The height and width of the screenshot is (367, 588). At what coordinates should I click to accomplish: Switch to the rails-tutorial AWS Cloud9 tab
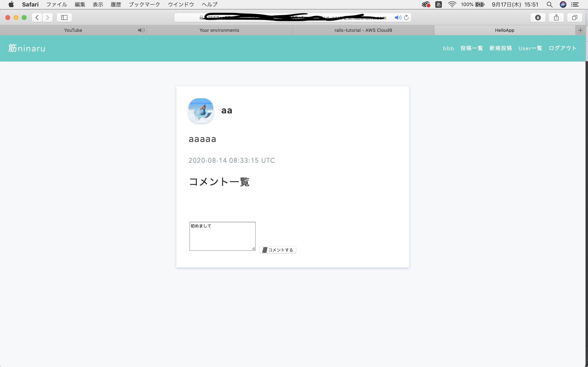(363, 30)
